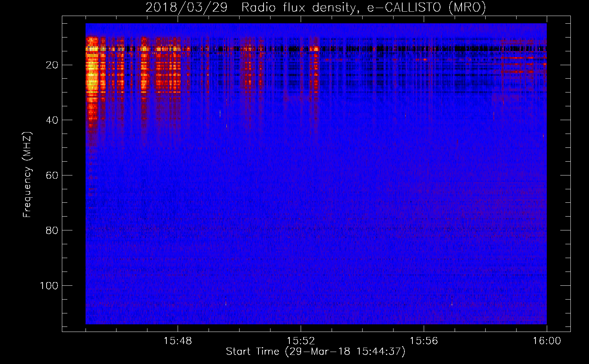Click the 'Frequency (MHZ)' y-axis label
589x364 pixels.
(x=27, y=175)
